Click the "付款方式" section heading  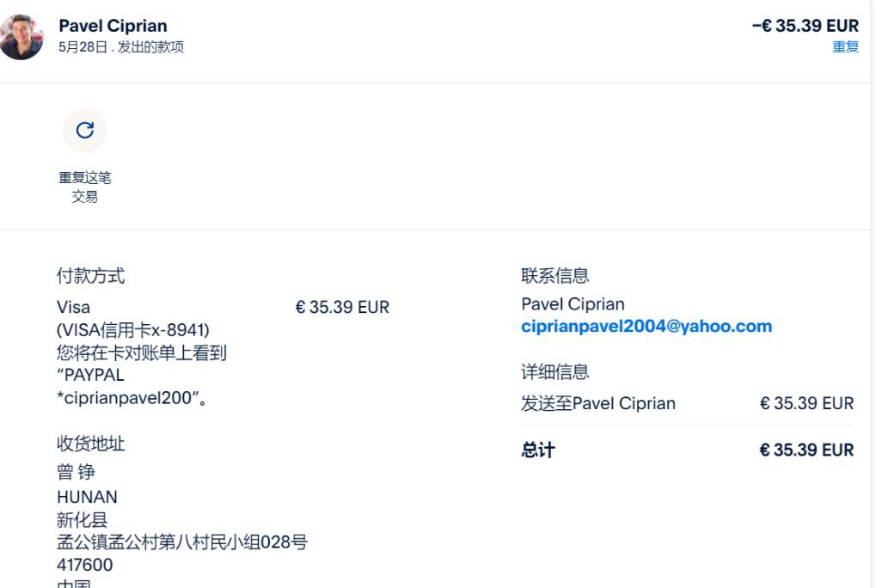click(x=90, y=276)
